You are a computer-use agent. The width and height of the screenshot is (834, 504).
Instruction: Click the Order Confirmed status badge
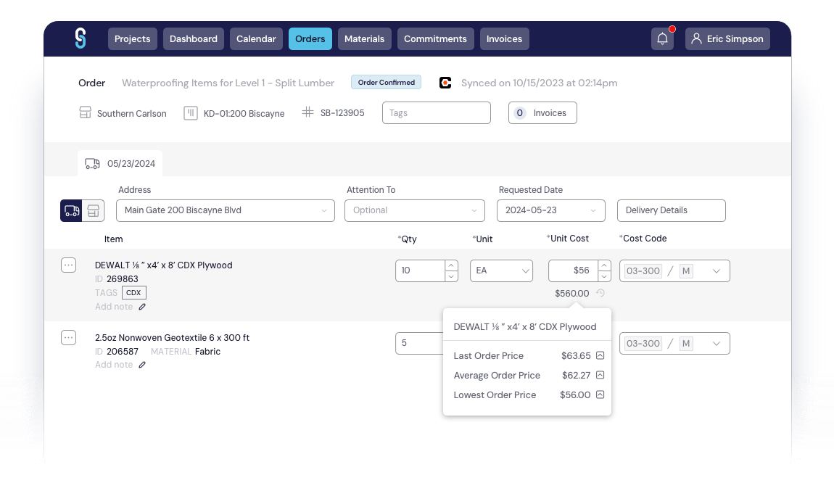386,82
